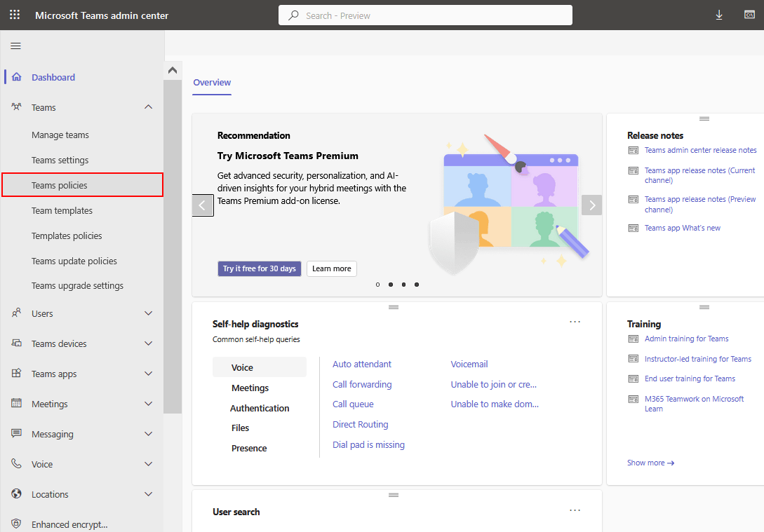Open the Auto attendant diagnostic link

362,364
